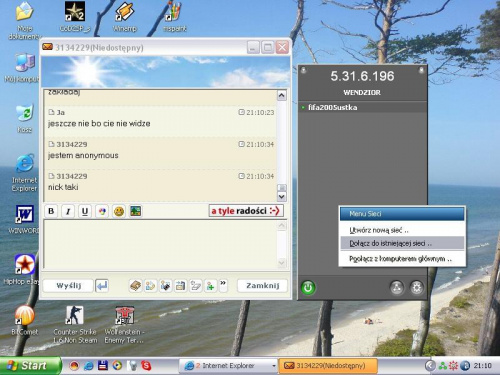Click the floppy disk quick launch icon

pyautogui.click(x=103, y=366)
